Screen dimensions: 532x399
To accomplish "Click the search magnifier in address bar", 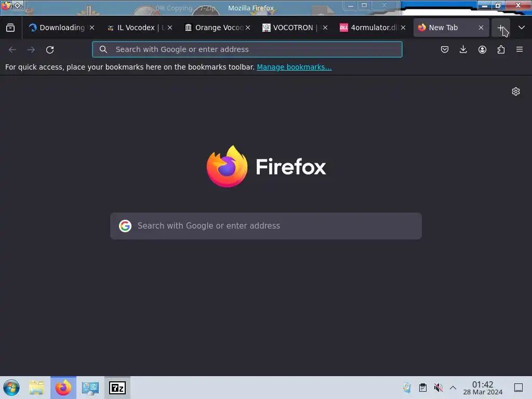I will (103, 49).
